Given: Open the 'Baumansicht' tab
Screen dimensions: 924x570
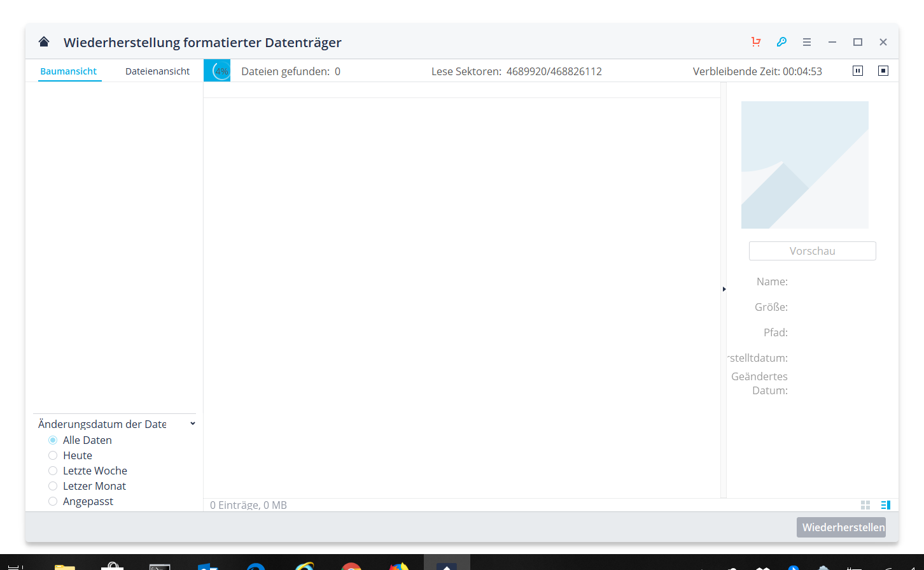Looking at the screenshot, I should pyautogui.click(x=69, y=71).
